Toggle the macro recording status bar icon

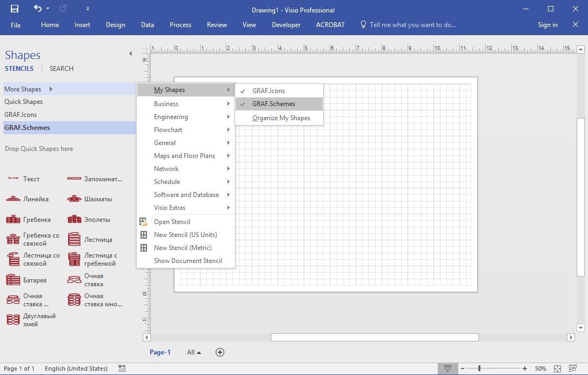[122, 369]
